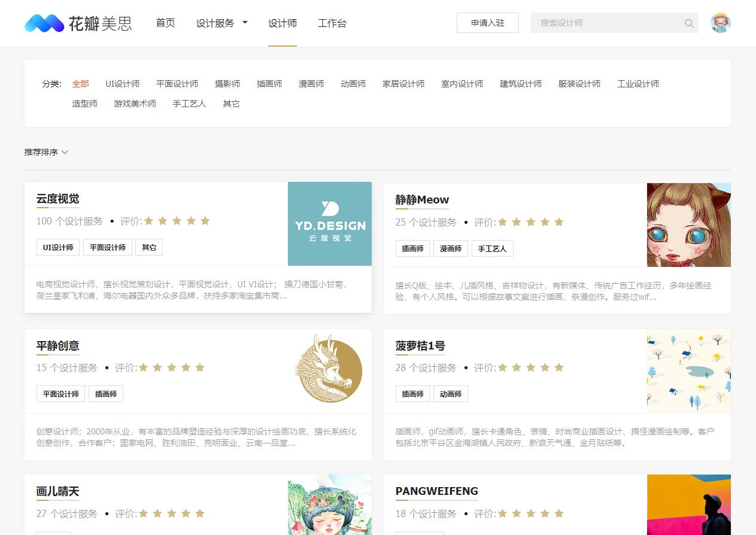Open the 云度视觉 designer name
The height and width of the screenshot is (535, 756).
[58, 199]
